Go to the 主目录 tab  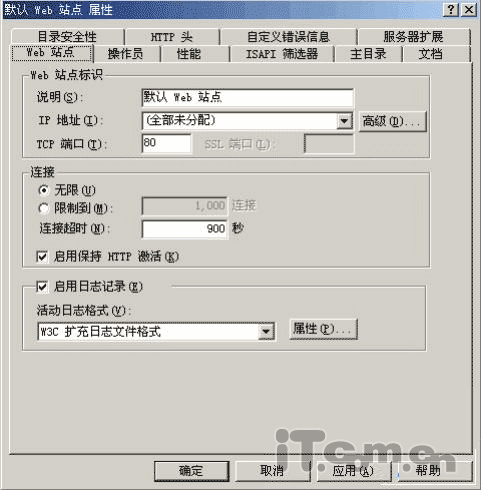coord(368,54)
